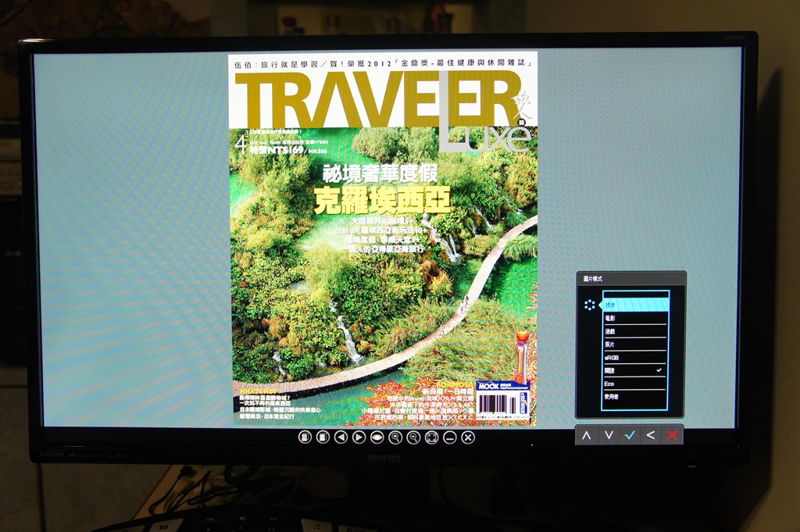The image size is (800, 532).
Task: Click the dotted circle picture mode icon
Action: tap(589, 305)
